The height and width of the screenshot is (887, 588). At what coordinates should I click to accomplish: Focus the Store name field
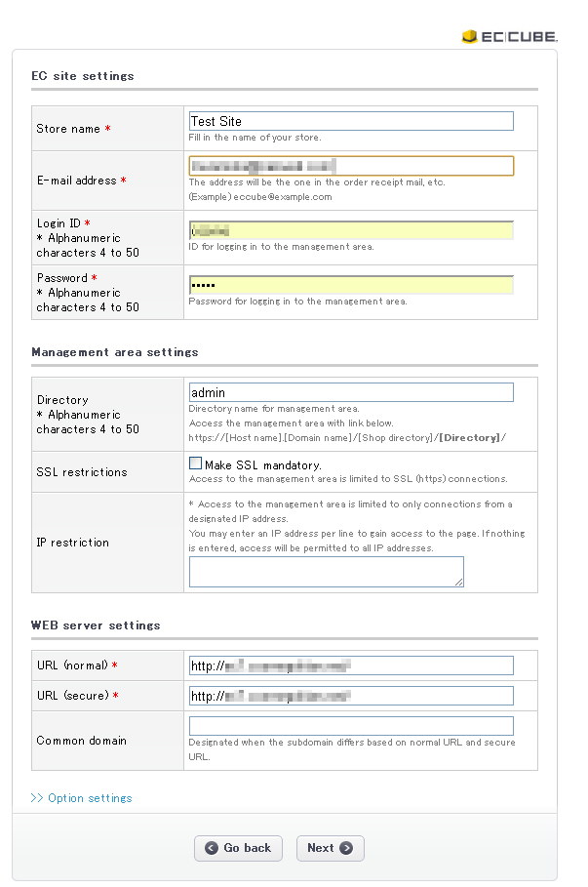pyautogui.click(x=351, y=121)
